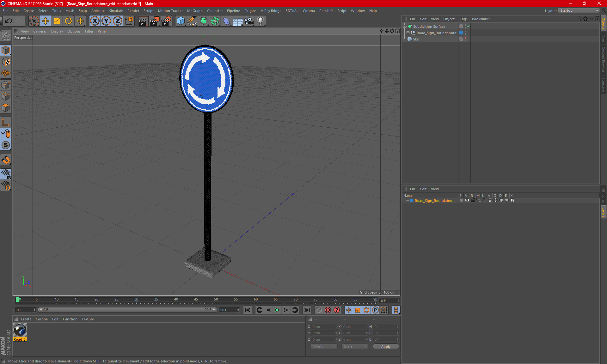
Task: Open the Layout Startup dropdown
Action: coord(579,10)
